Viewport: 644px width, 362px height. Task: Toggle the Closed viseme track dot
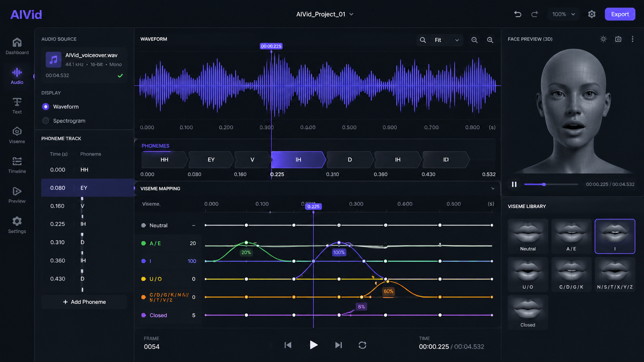pos(144,315)
